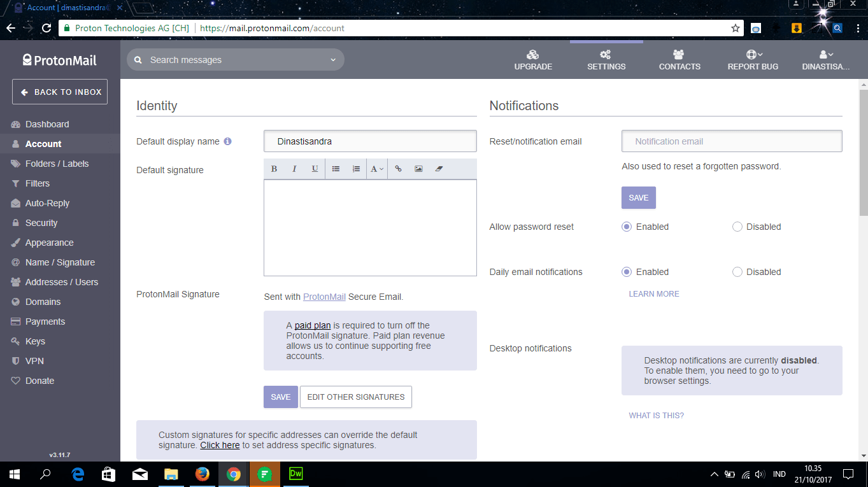Click the info icon beside Default display name
Screen dimensions: 868x487
227,141
